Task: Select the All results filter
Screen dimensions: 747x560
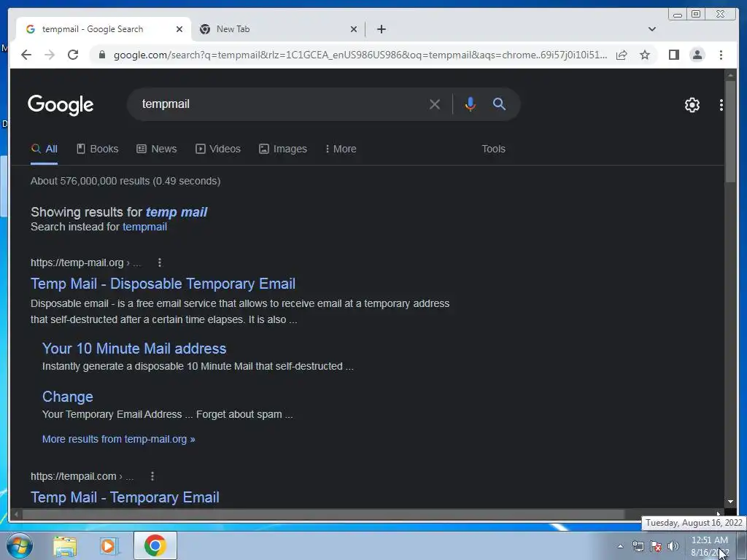Action: coord(44,149)
